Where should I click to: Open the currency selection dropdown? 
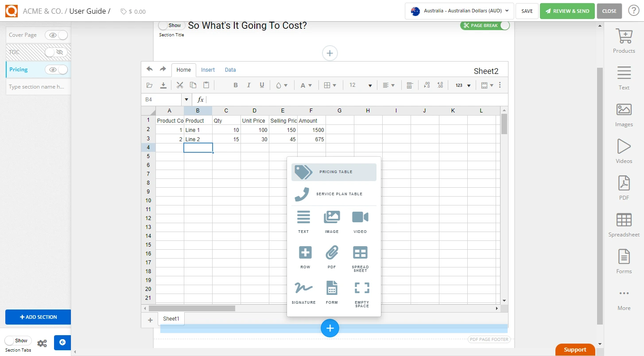point(459,11)
